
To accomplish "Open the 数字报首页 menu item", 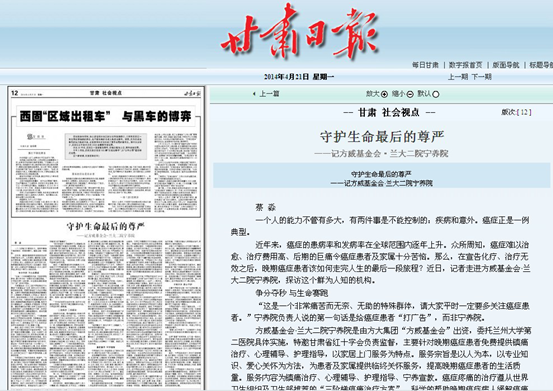I will pos(466,65).
